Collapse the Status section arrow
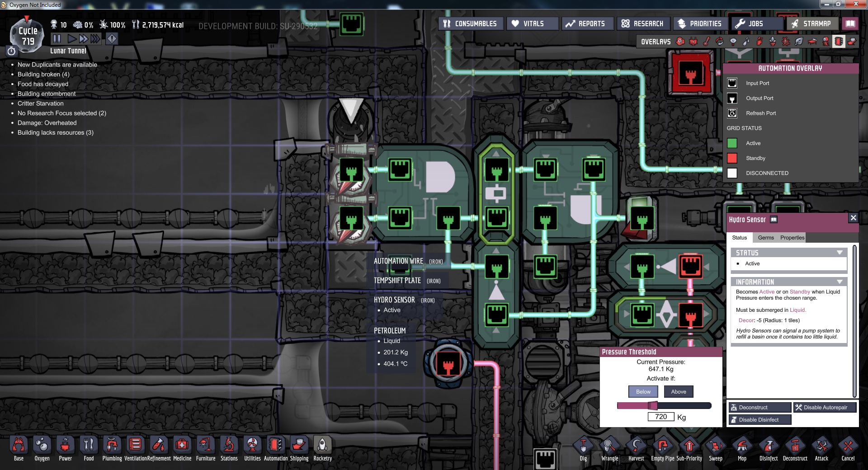Viewport: 868px width, 470px height. pyautogui.click(x=840, y=253)
